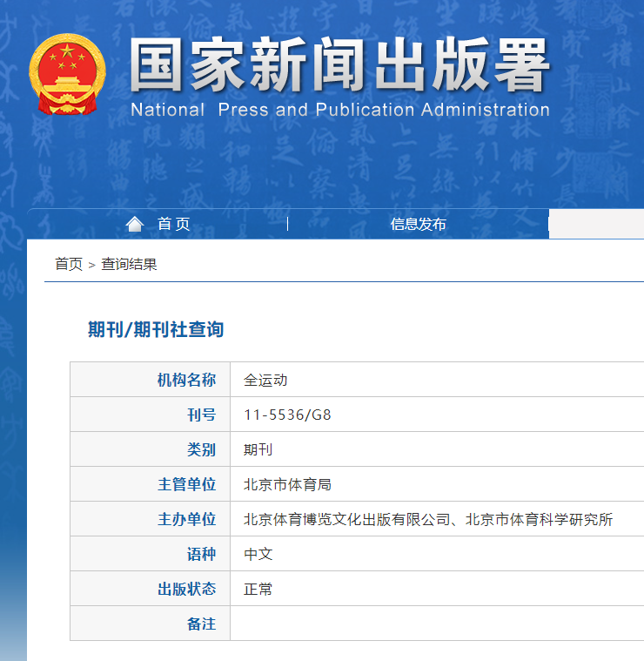Select the 出版状态 label cell
Image resolution: width=644 pixels, height=661 pixels.
click(x=151, y=589)
